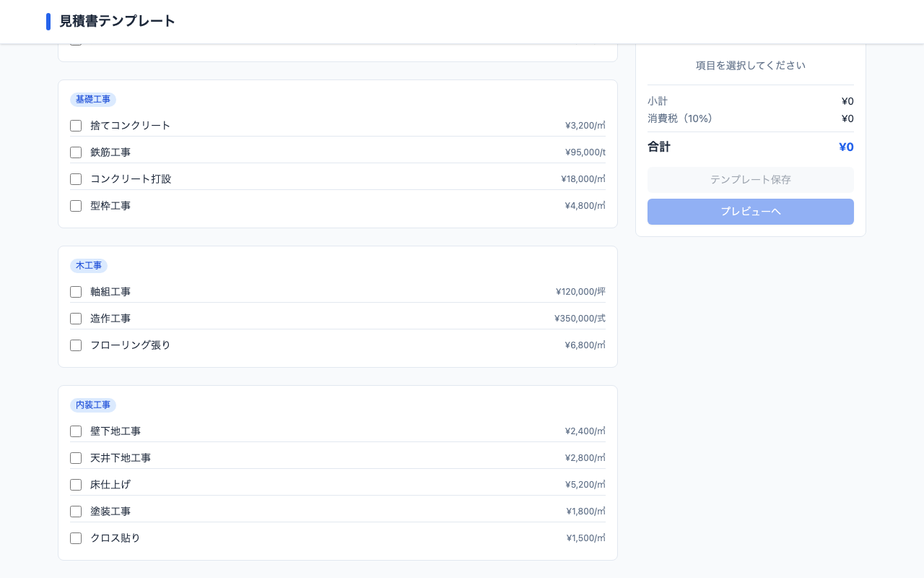The image size is (924, 578).
Task: Click the 軸組工事 label text
Action: [x=110, y=292]
